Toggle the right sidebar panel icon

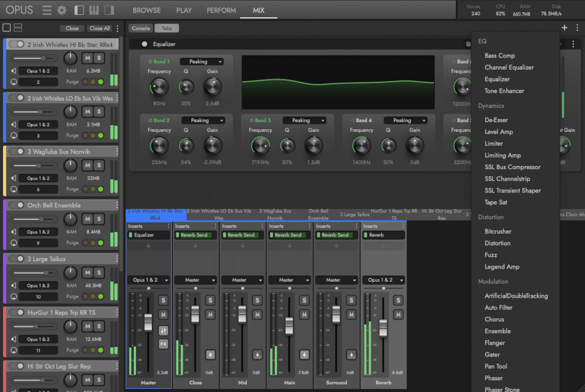(x=109, y=10)
